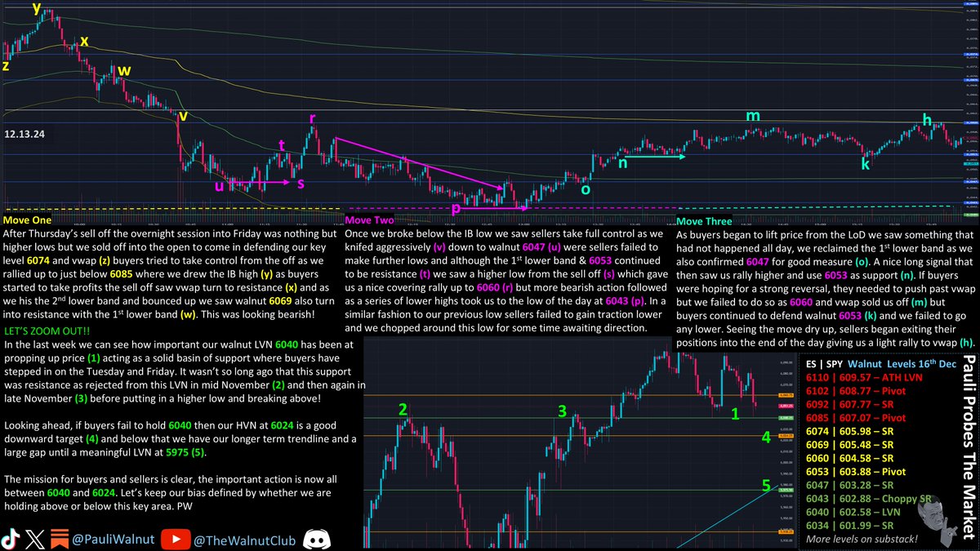Image resolution: width=980 pixels, height=551 pixels.
Task: Click the "h" end-of-day rally marker
Action: tap(927, 119)
